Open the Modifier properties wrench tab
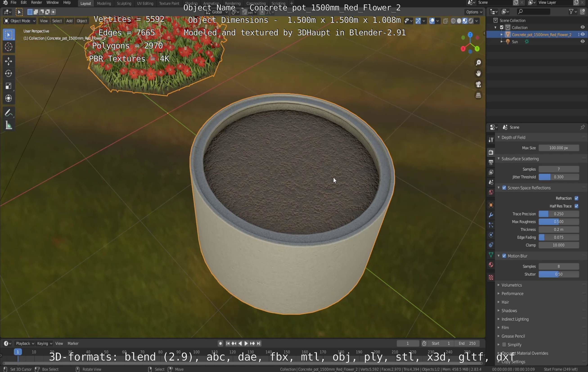This screenshot has width=588, height=372. pos(491,215)
